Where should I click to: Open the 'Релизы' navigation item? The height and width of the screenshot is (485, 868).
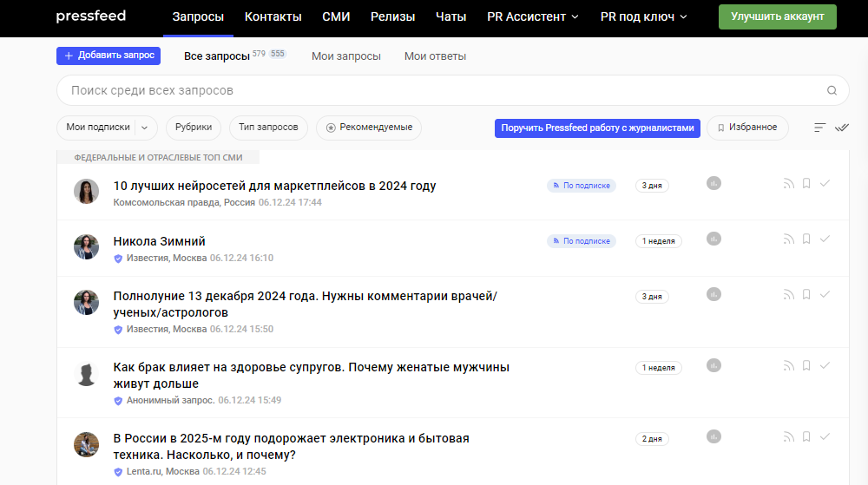(x=392, y=17)
